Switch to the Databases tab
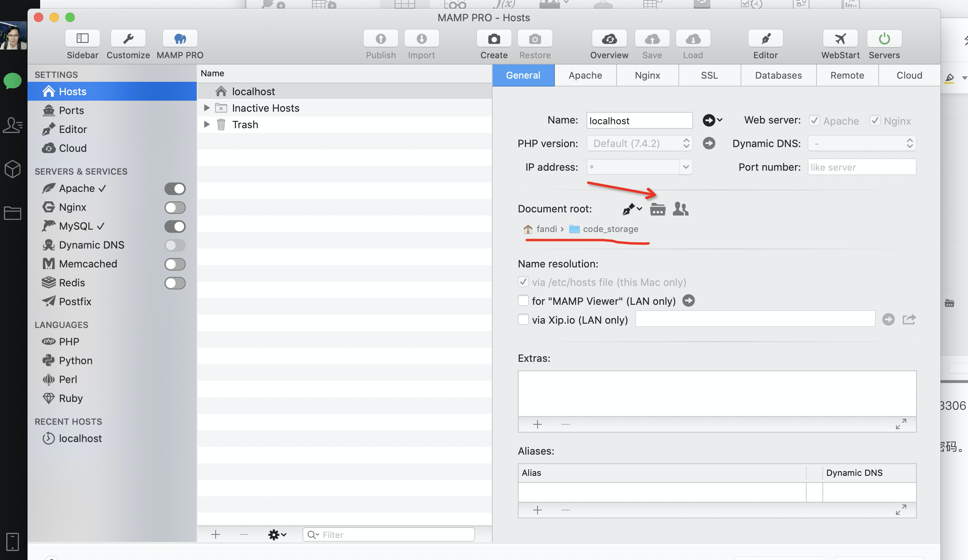 tap(779, 75)
